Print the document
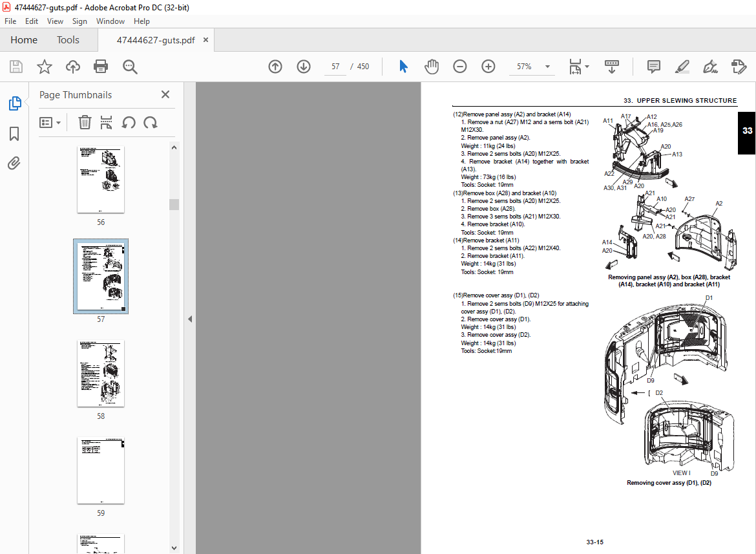 (101, 67)
